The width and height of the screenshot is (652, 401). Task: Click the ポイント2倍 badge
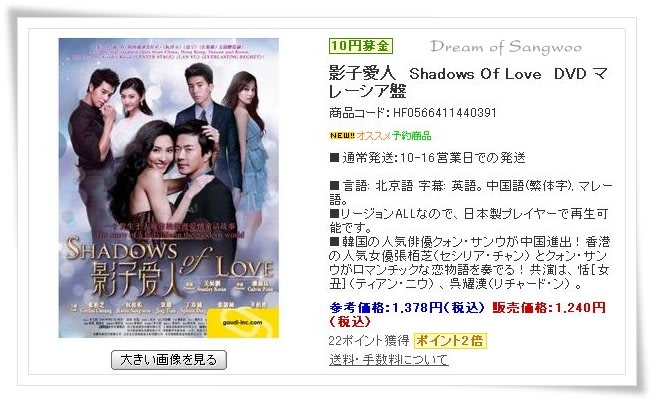[450, 341]
